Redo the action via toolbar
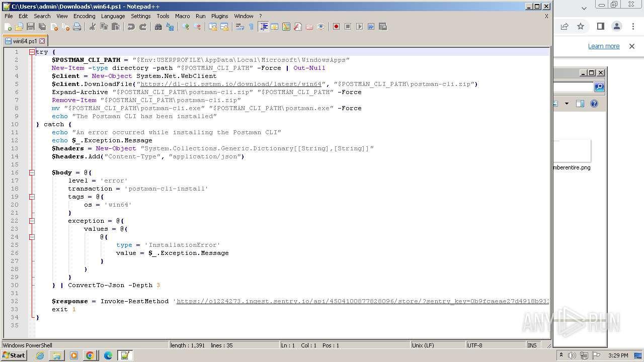644x362 pixels. (143, 27)
